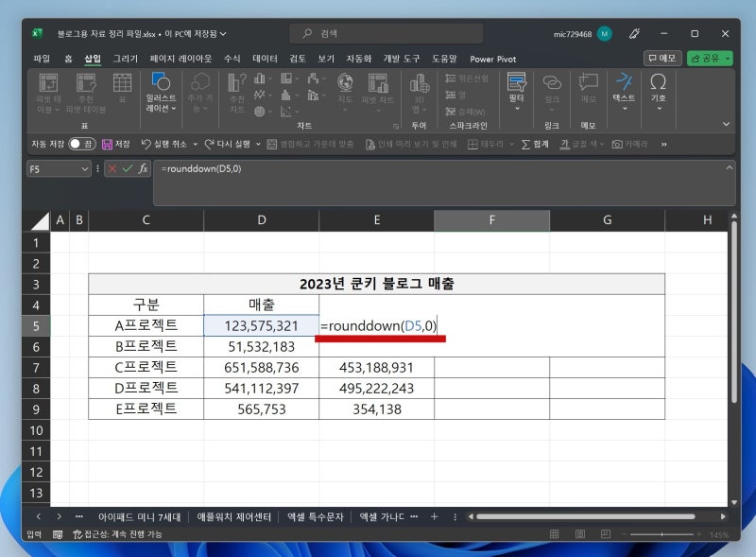Open the Redo history dropdown arrow
Screen dimensions: 756x557
coord(258,144)
